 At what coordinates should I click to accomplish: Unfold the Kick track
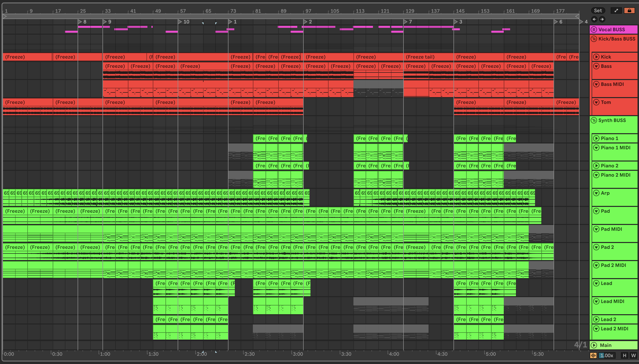[x=596, y=57]
